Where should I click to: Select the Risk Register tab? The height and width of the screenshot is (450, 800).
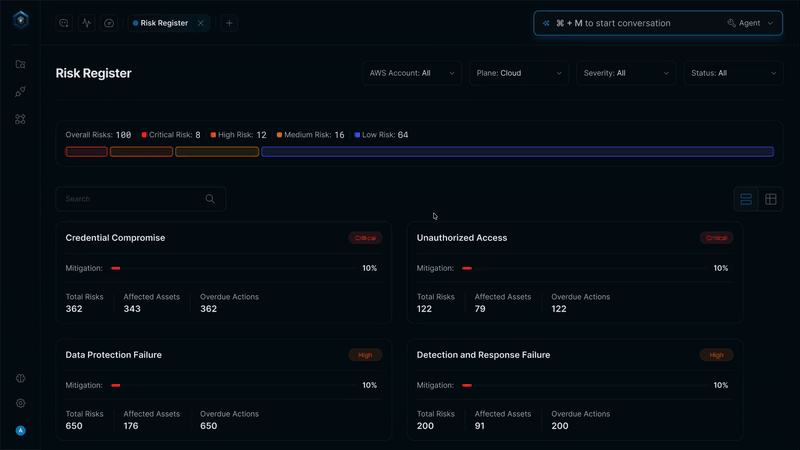[x=163, y=23]
